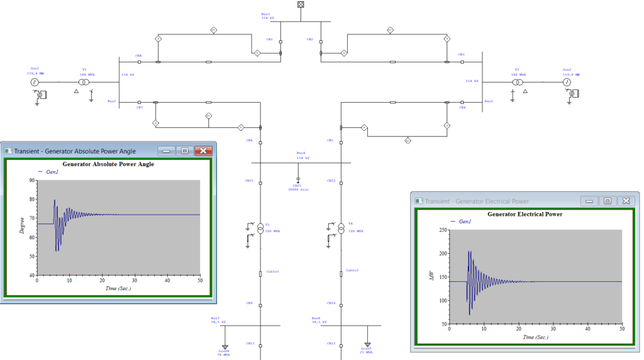The image size is (644, 360).
Task: Minimize the Generator Absolute Power Angle window
Action: point(166,151)
